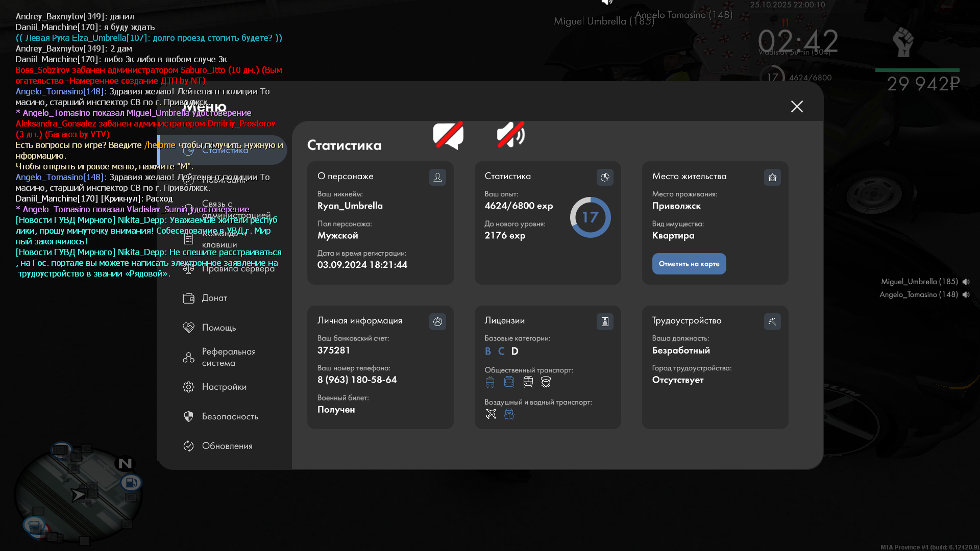Open the Настройки menu section
This screenshot has width=980, height=551.
[224, 387]
